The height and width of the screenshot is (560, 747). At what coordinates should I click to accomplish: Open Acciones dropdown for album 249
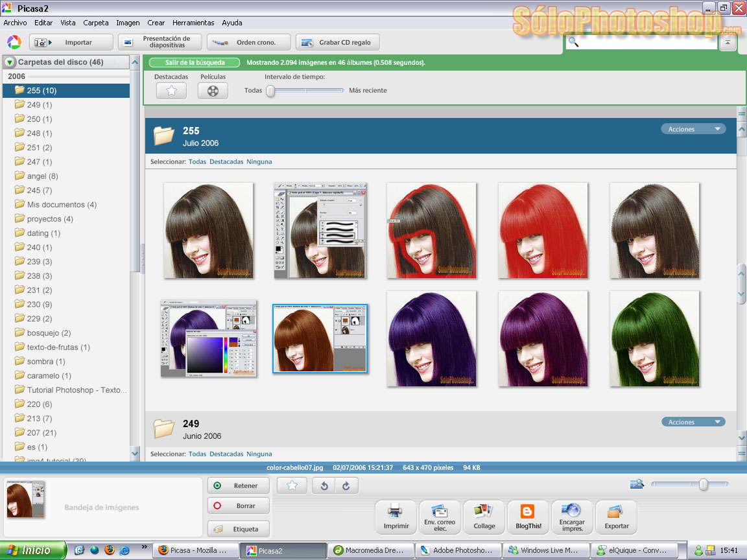point(693,422)
